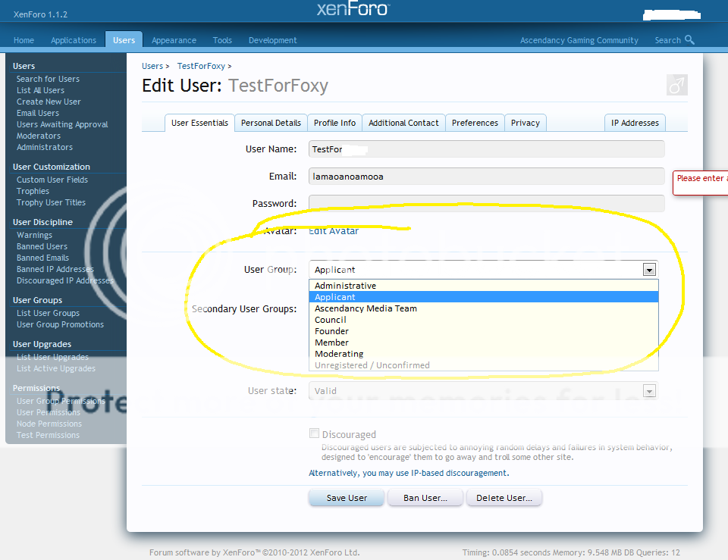Click the Delete User button

tap(504, 498)
